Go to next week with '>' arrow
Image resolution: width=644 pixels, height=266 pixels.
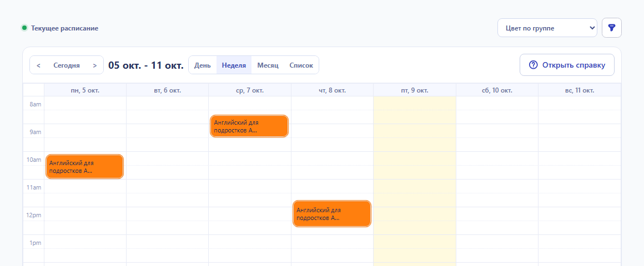pyautogui.click(x=95, y=65)
